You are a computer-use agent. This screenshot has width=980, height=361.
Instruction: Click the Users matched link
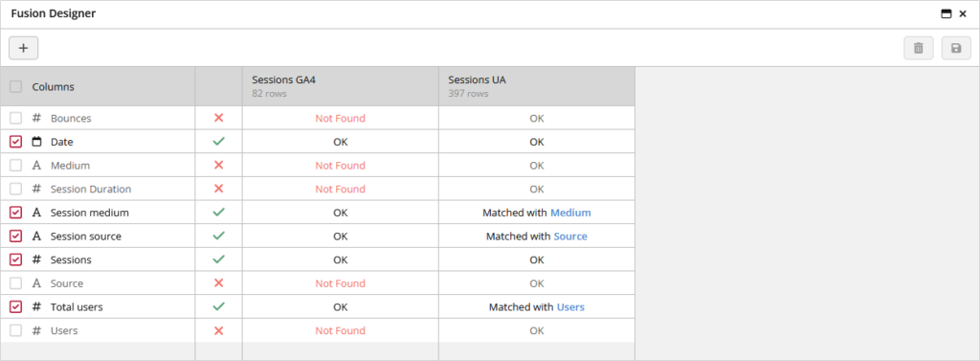click(570, 307)
